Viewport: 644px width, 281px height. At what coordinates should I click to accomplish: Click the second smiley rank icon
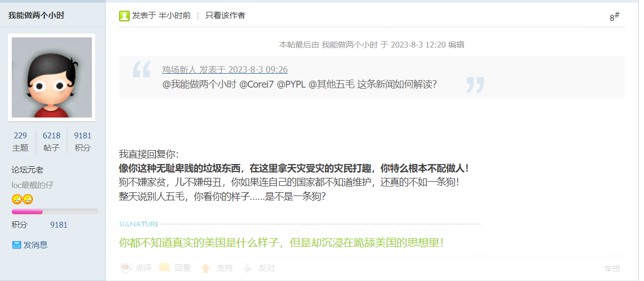pyautogui.click(x=28, y=199)
